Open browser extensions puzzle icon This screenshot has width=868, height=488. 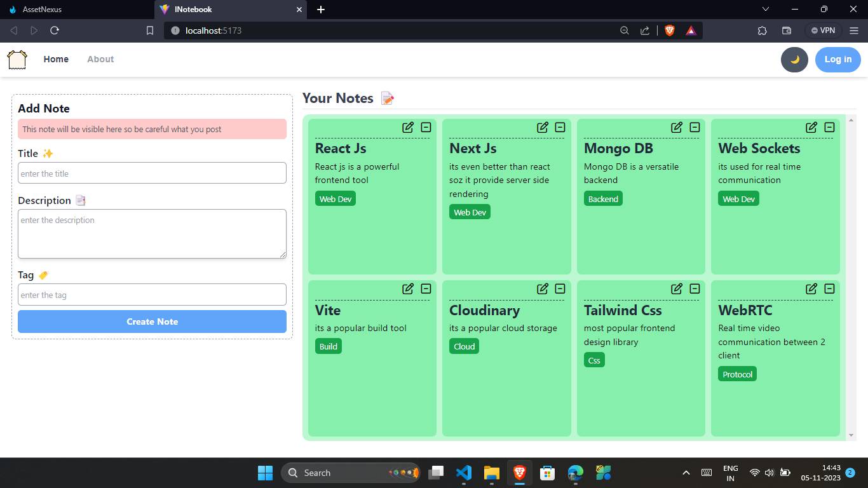click(763, 30)
